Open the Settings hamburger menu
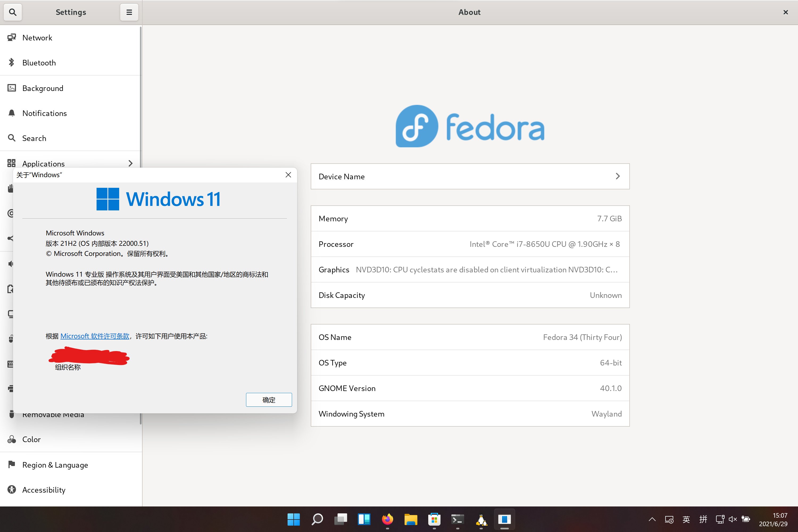 pyautogui.click(x=129, y=12)
